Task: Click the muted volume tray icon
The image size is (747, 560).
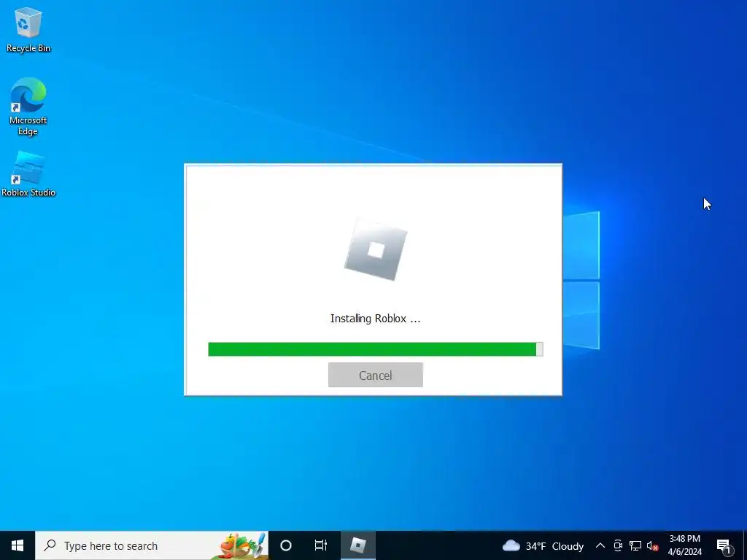Action: [652, 545]
